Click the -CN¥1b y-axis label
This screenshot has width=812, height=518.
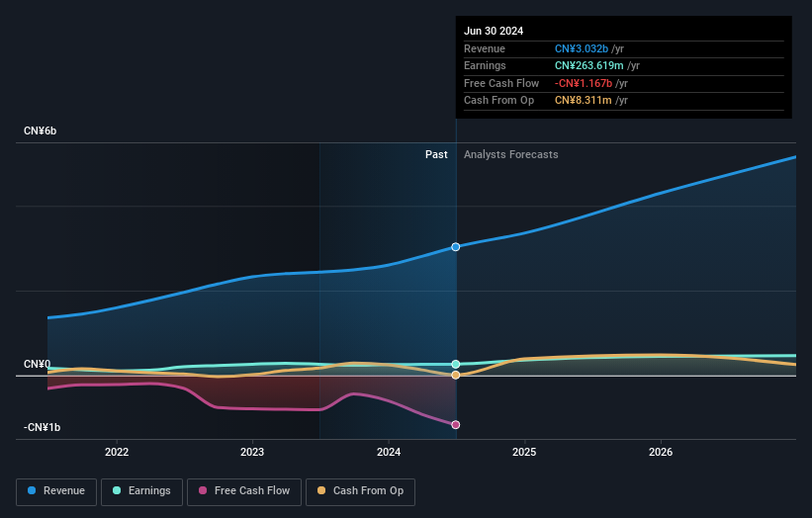click(42, 427)
